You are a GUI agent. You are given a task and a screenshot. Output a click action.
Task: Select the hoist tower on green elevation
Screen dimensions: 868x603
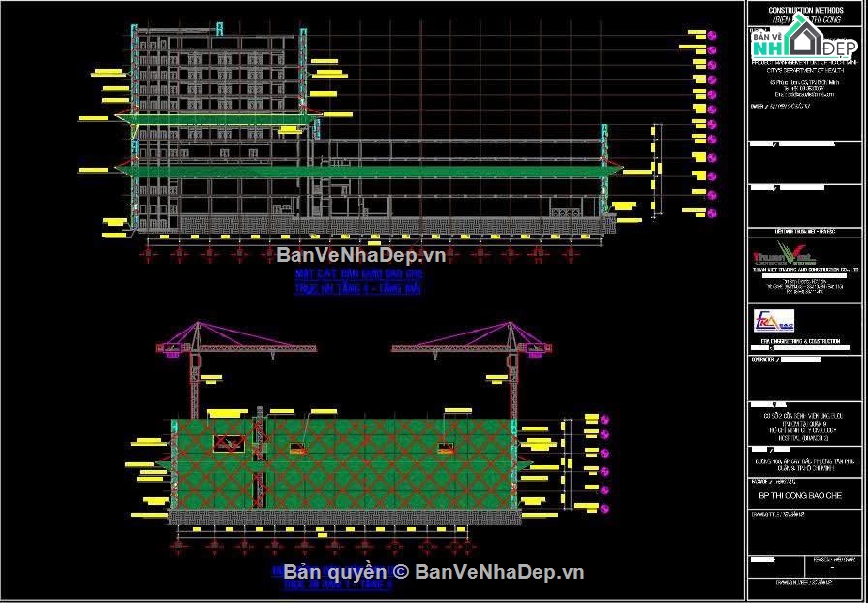coord(260,458)
